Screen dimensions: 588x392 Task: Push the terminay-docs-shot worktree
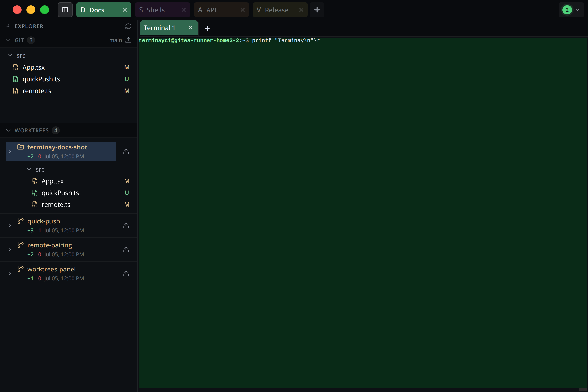point(126,151)
